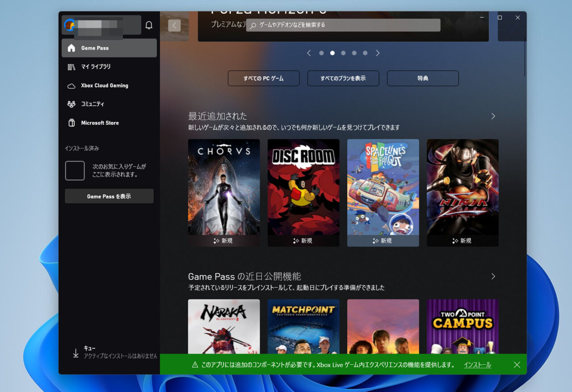
Task: Open マイ ライブラリ in sidebar
Action: [x=109, y=67]
